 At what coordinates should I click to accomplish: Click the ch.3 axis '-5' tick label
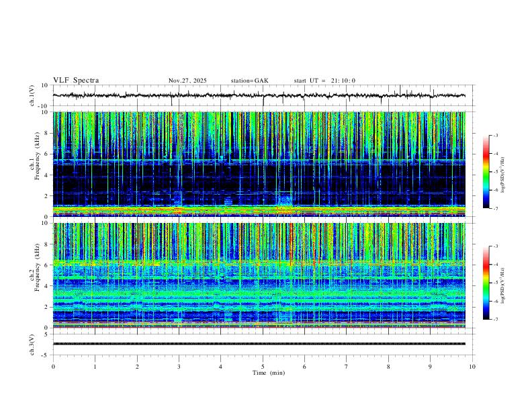pyautogui.click(x=46, y=355)
